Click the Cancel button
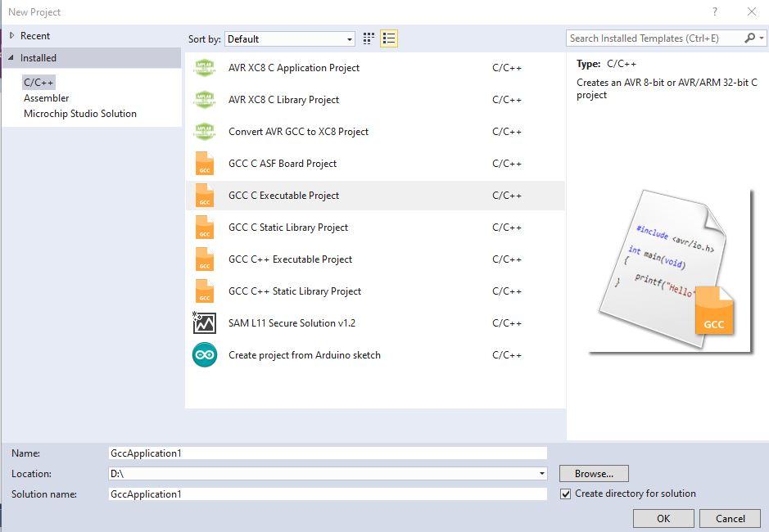Viewport: 769px width, 532px height. (731, 519)
